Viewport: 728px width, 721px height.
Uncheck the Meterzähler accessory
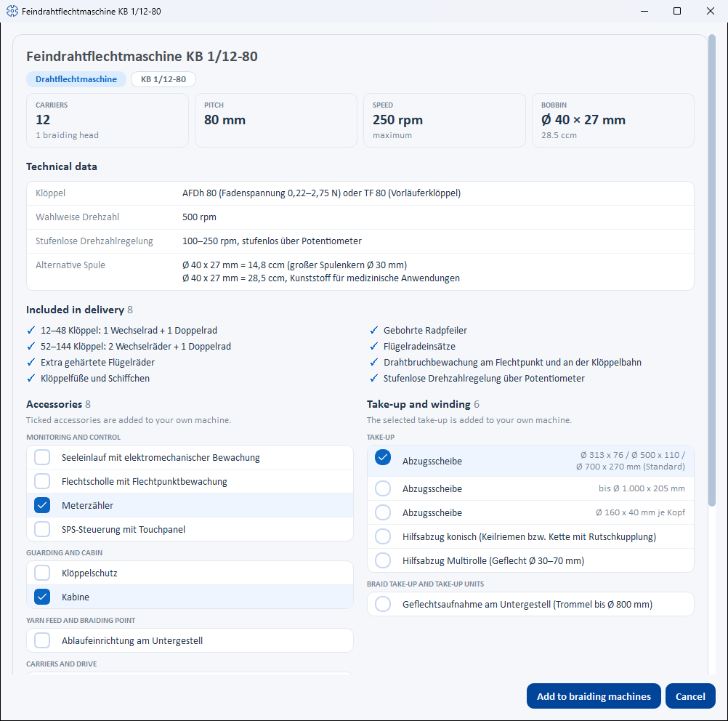click(42, 505)
